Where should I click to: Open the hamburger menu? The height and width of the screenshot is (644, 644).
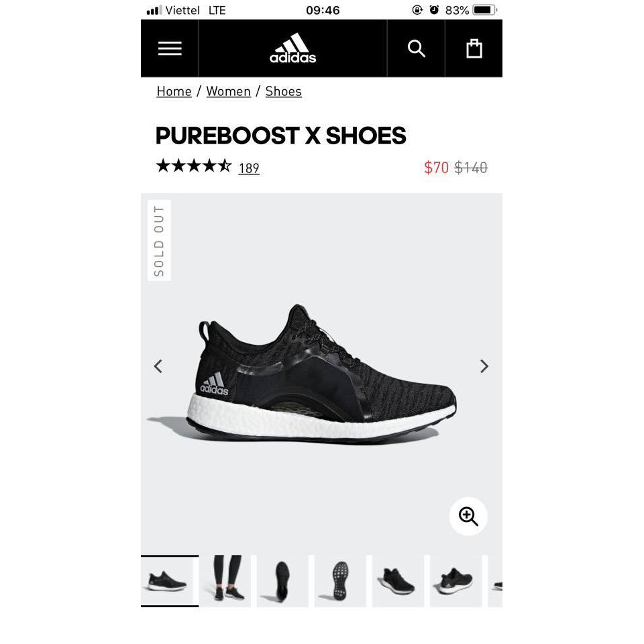(x=170, y=48)
